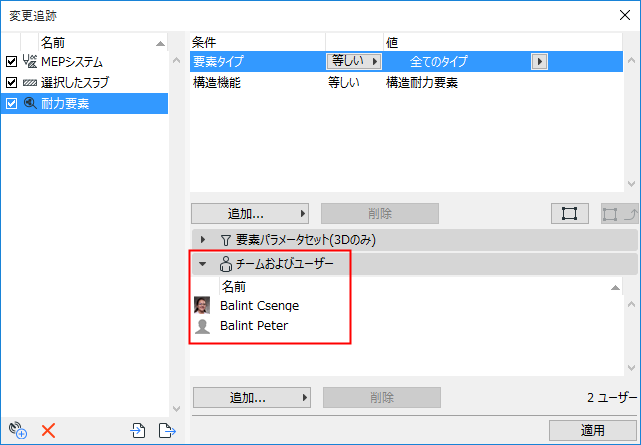Sort users by the 名前 column header

click(x=421, y=286)
